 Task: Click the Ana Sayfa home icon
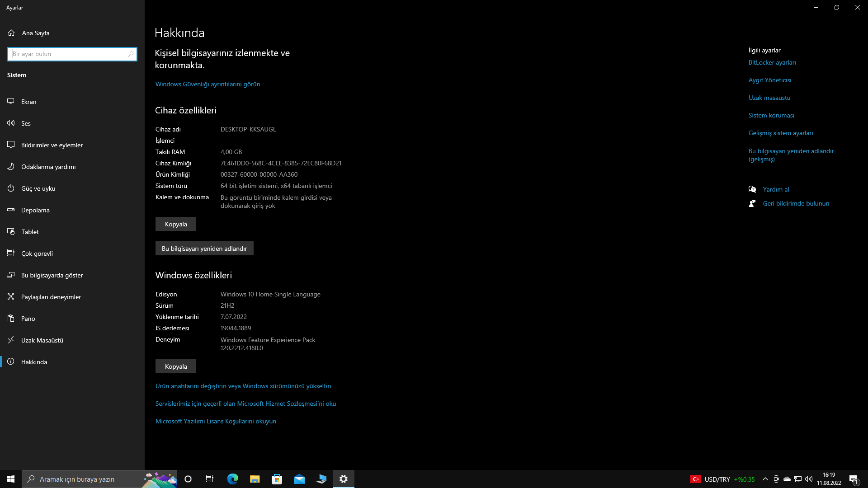(11, 33)
